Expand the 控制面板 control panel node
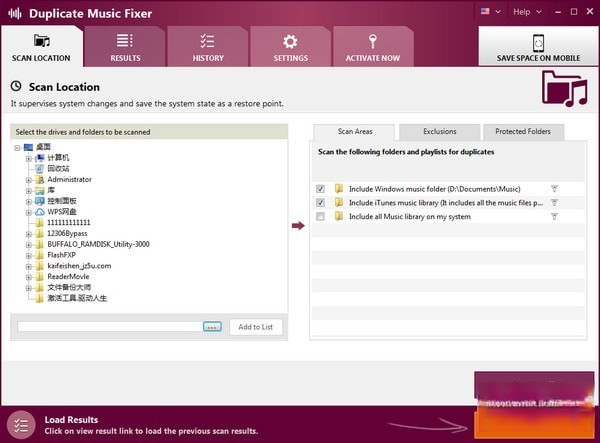 pos(29,201)
